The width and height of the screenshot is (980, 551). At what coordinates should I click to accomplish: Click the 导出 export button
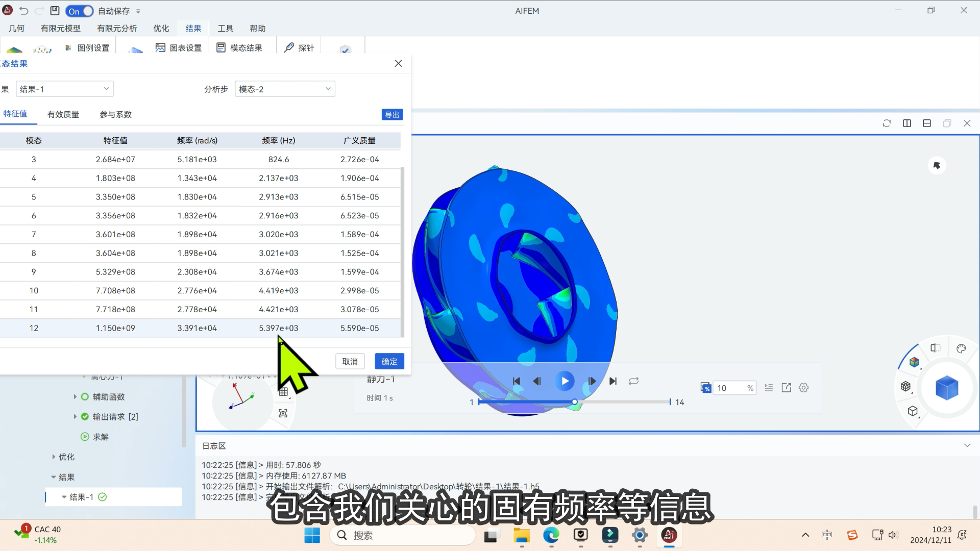click(x=392, y=114)
